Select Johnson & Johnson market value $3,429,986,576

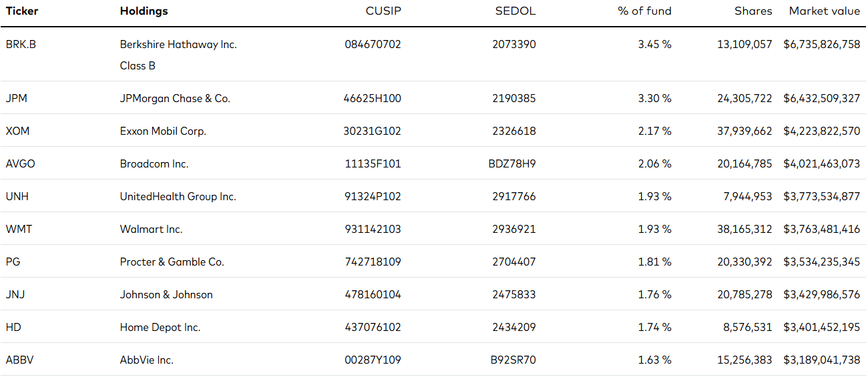(x=822, y=295)
